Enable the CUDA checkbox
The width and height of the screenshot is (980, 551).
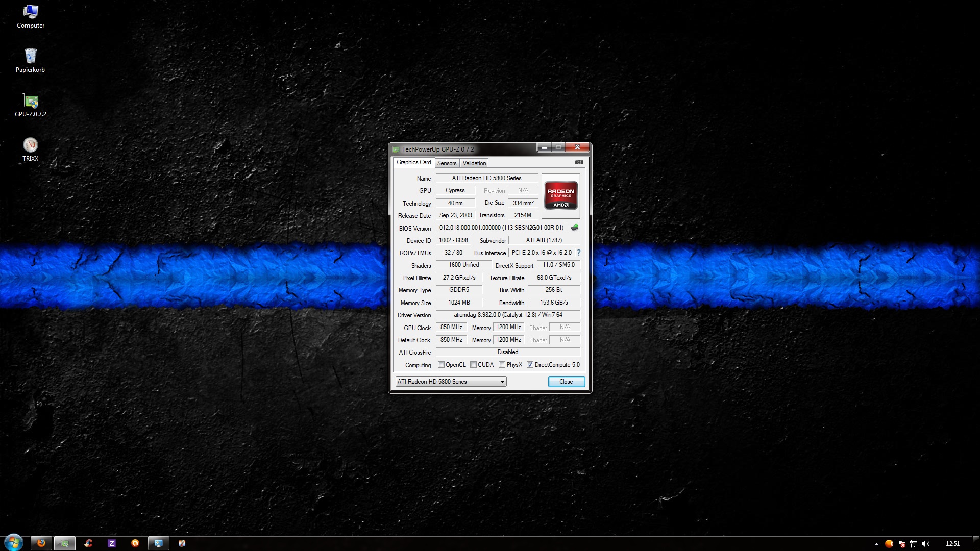(x=474, y=365)
